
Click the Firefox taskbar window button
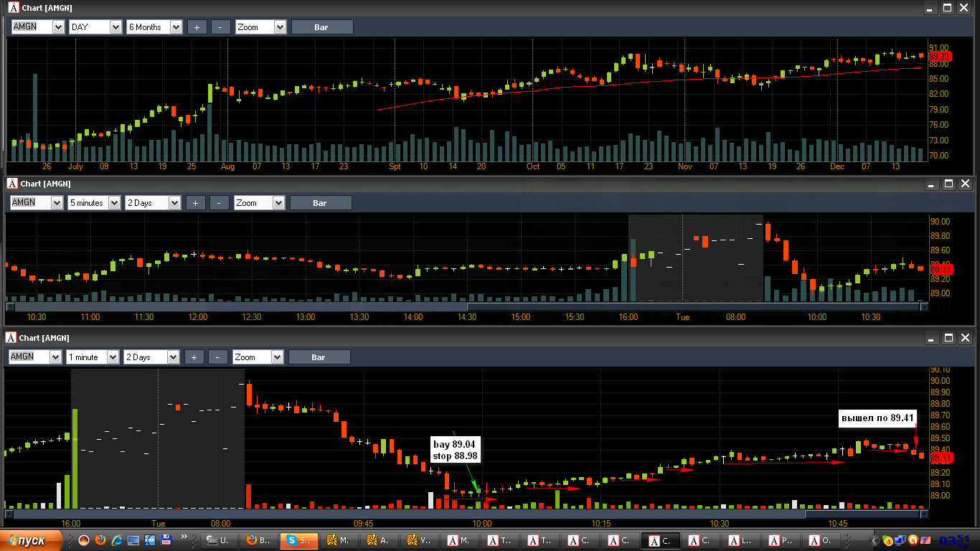258,540
